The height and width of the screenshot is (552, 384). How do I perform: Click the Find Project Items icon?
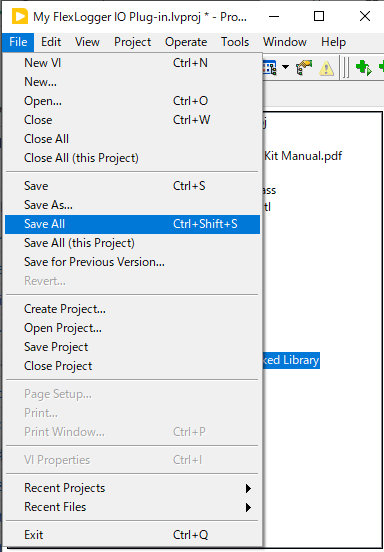tap(305, 68)
